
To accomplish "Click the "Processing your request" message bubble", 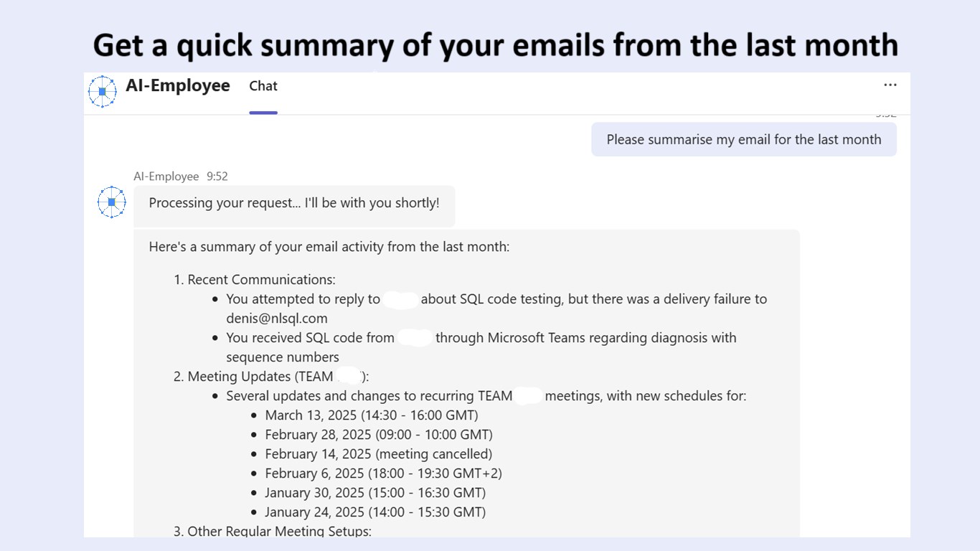I will click(294, 203).
